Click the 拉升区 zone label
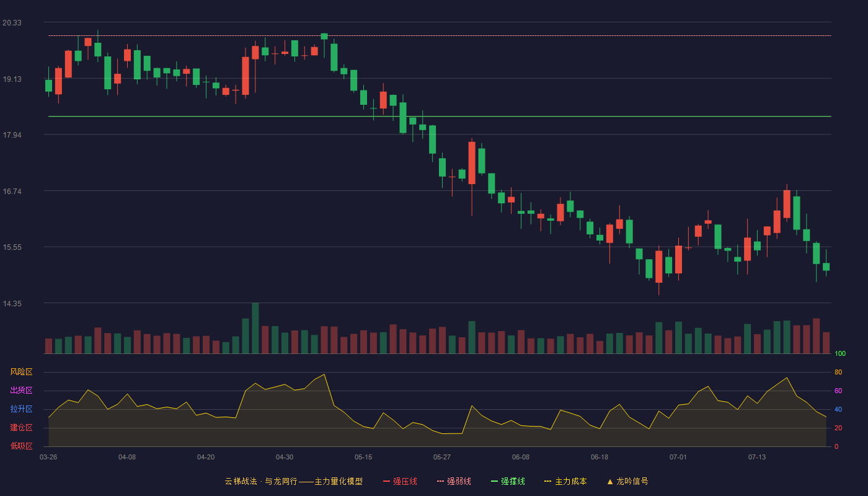The width and height of the screenshot is (868, 496). (21, 409)
